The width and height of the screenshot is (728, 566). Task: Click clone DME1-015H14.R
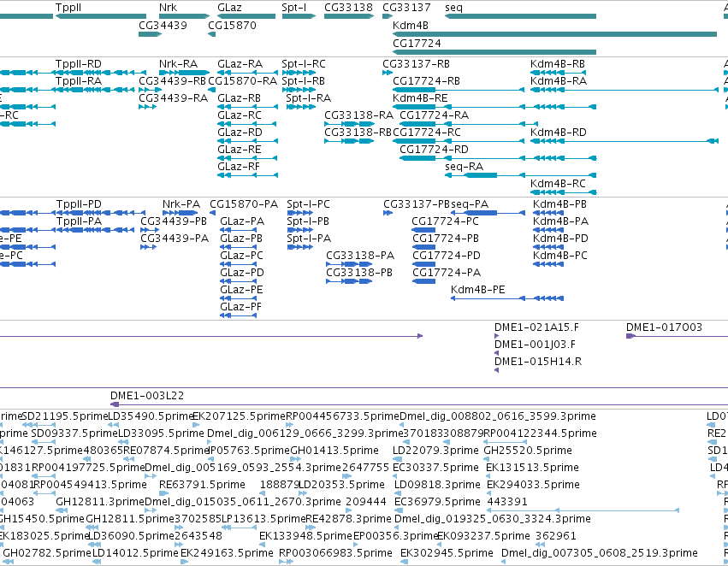point(538,362)
